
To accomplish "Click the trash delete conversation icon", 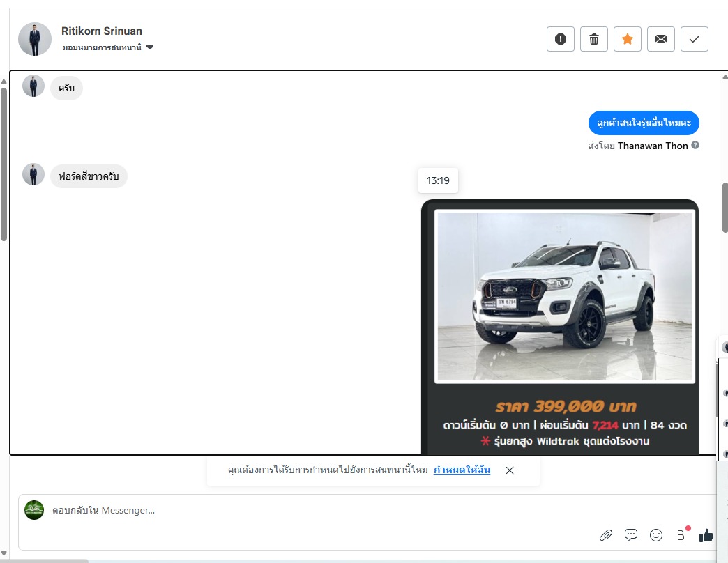I will 594,39.
